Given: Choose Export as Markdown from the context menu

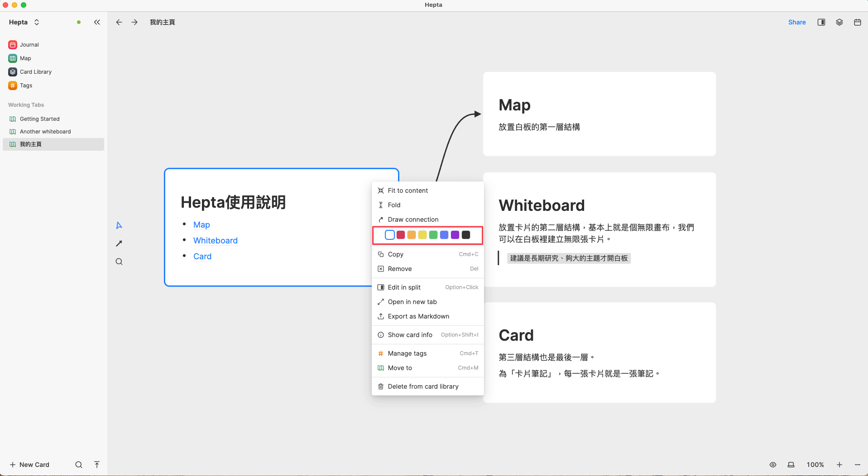Looking at the screenshot, I should click(x=418, y=316).
